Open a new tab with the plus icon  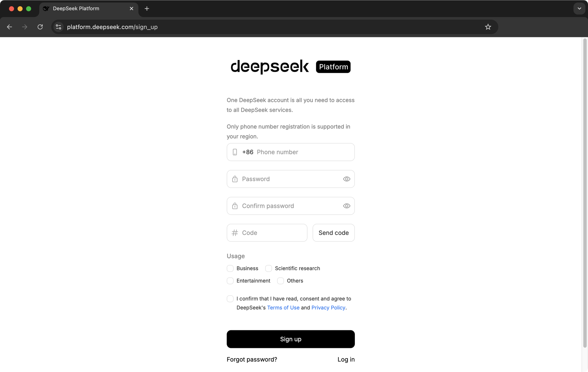pos(147,9)
